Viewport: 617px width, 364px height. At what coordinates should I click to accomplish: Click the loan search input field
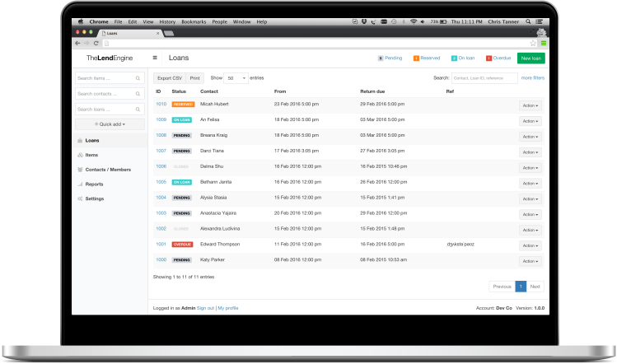click(484, 77)
